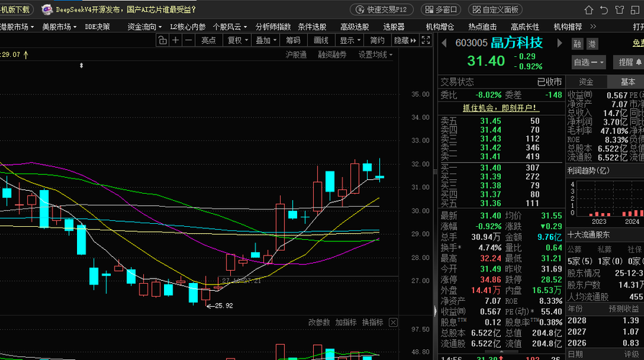Click 涨停 value 34.86
Image resolution: width=644 pixels, height=360 pixels.
tap(491, 280)
